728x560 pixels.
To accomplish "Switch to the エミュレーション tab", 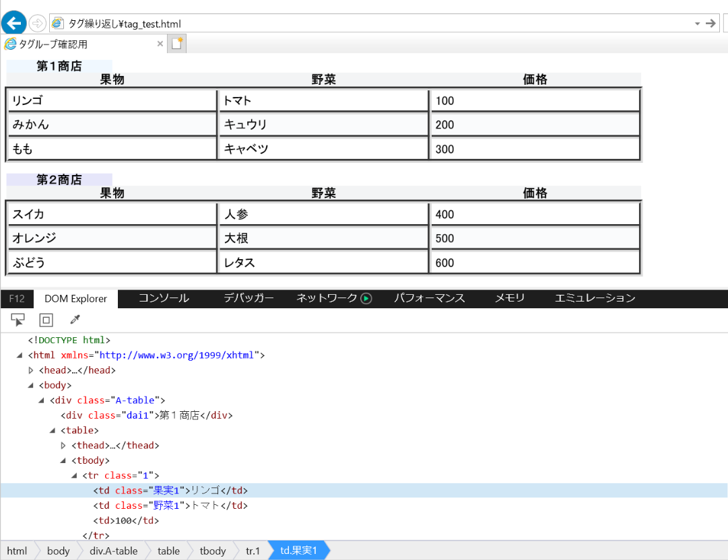I will coord(595,298).
